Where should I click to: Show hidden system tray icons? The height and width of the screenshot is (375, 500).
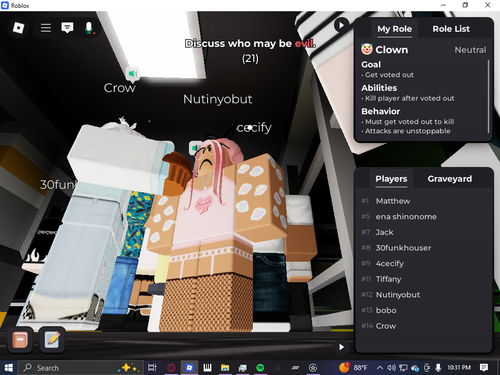(x=380, y=368)
